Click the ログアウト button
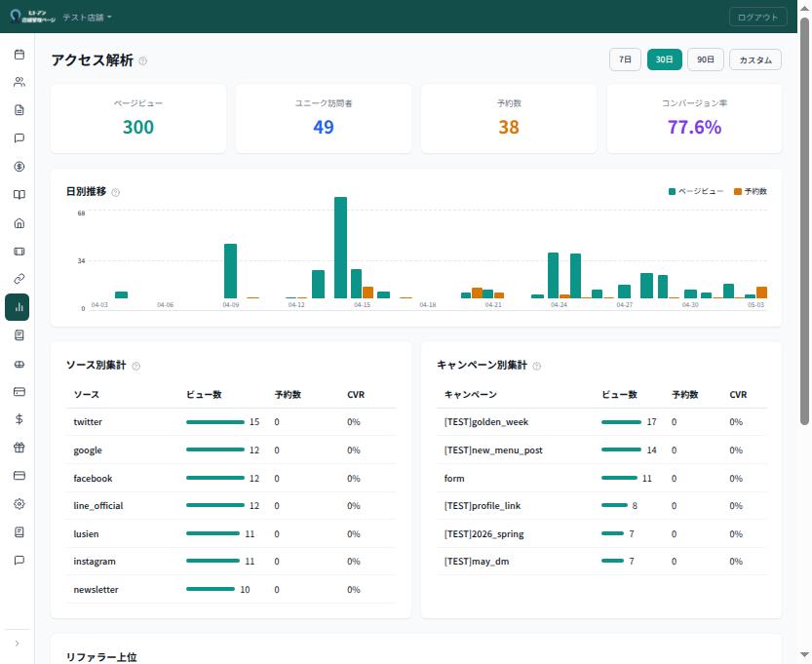Screen dimensions: 812x664 (757, 18)
